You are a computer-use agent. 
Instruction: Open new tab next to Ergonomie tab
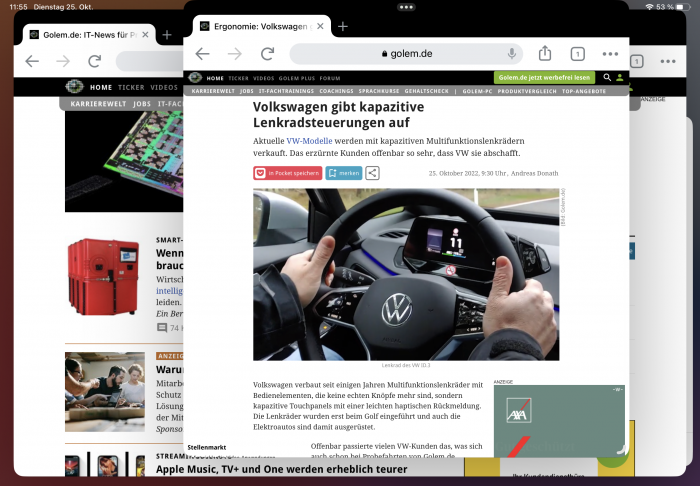343,26
